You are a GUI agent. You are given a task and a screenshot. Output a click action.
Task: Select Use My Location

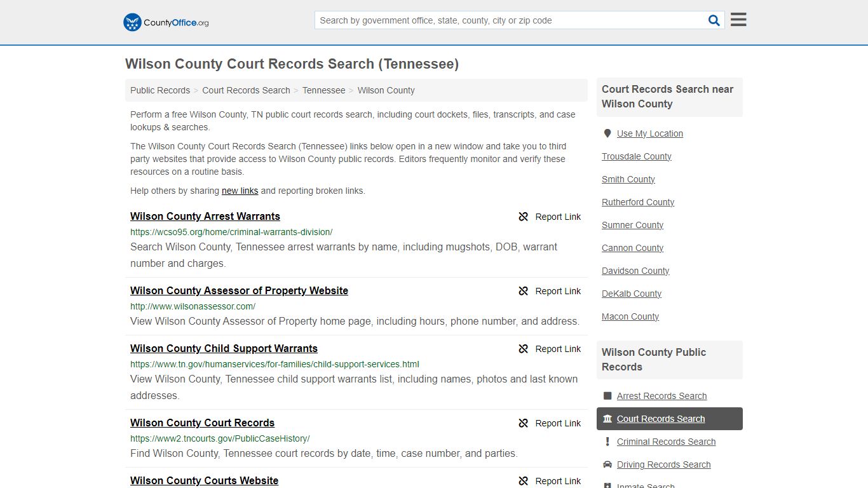click(650, 133)
